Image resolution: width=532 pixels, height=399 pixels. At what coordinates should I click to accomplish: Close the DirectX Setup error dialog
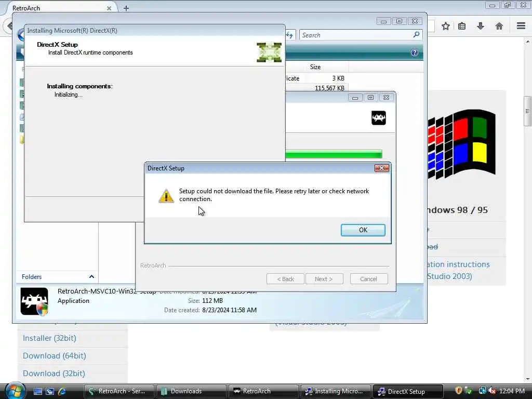(x=382, y=168)
